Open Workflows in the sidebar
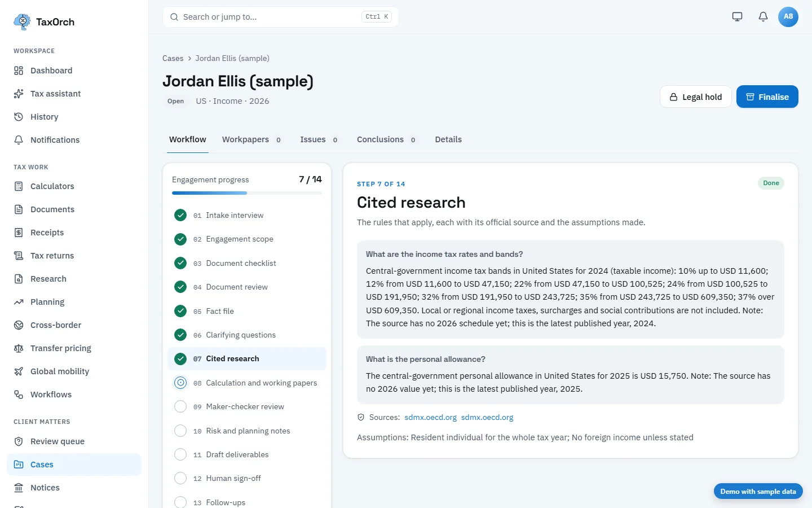812x508 pixels. coord(74,395)
